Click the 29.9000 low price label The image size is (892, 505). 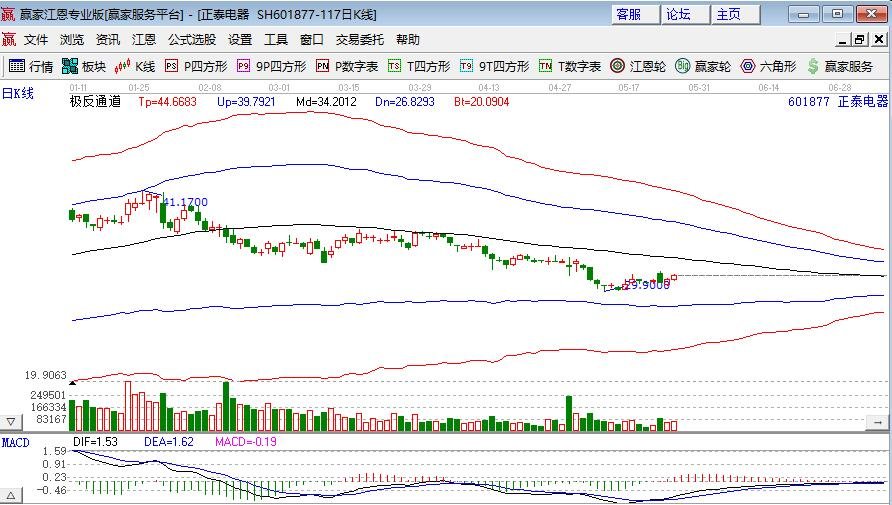(646, 285)
